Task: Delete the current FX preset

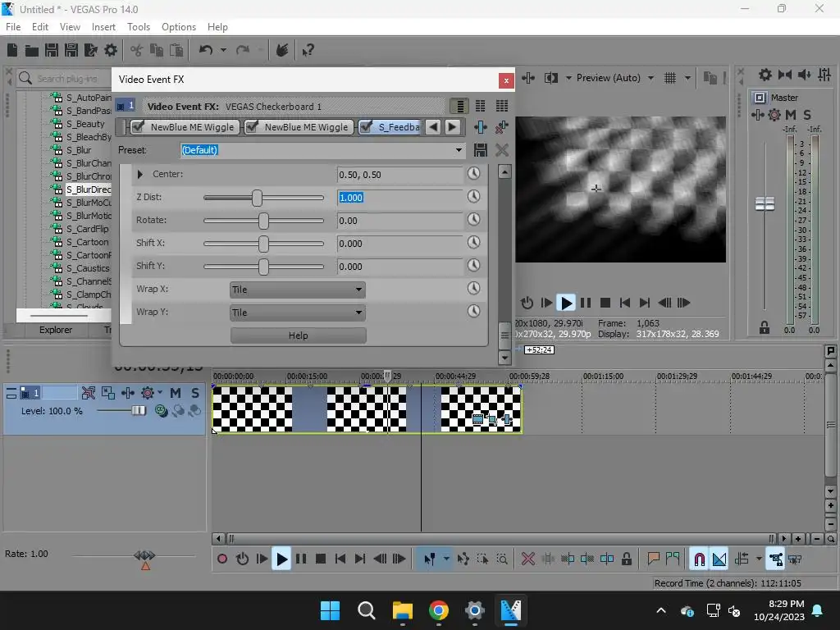Action: (502, 150)
